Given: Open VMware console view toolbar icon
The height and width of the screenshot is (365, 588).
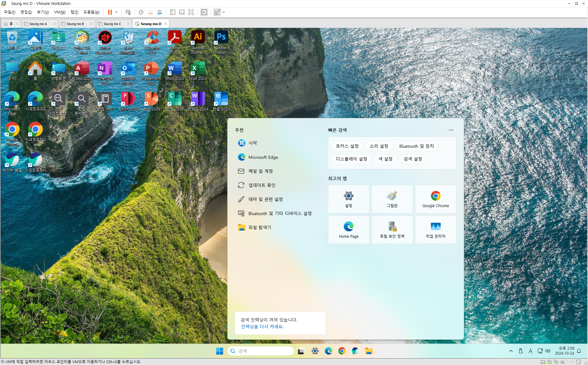Looking at the screenshot, I should click(x=204, y=12).
